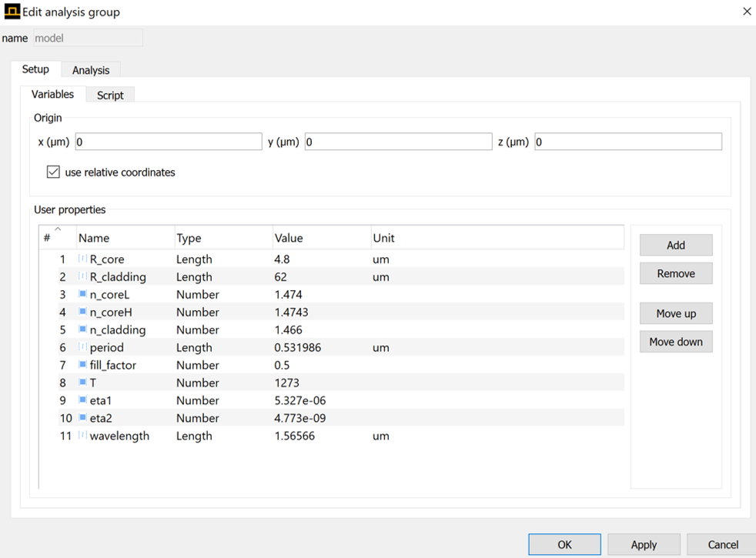Screen dimensions: 756x558
Task: Sort by the # column header arrow
Action: 58,229
